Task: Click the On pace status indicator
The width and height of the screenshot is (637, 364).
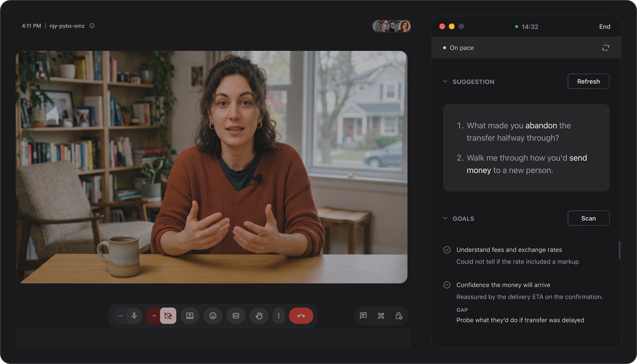Action: (x=458, y=48)
